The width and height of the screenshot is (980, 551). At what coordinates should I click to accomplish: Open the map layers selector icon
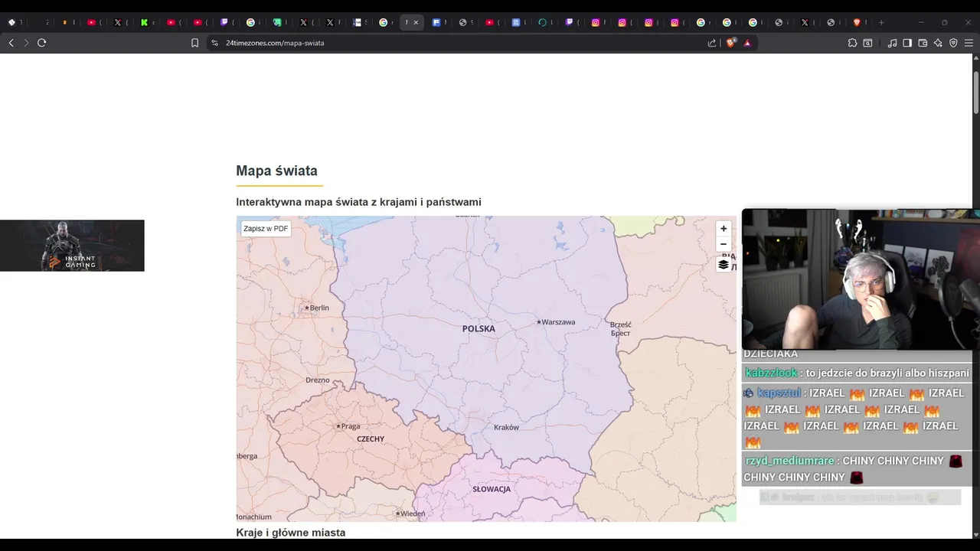coord(724,265)
